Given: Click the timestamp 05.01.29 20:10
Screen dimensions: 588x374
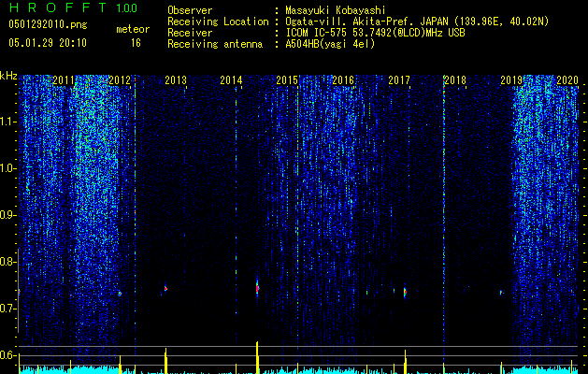Looking at the screenshot, I should (48, 43).
